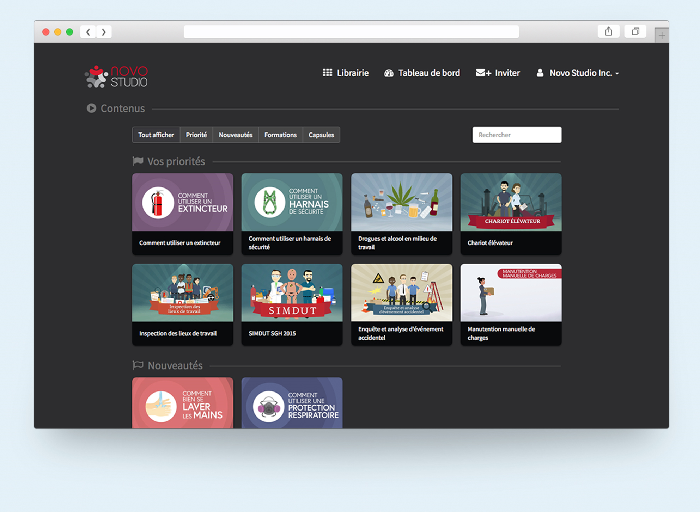This screenshot has height=512, width=700.
Task: Click the Contenus section heading
Action: (123, 108)
